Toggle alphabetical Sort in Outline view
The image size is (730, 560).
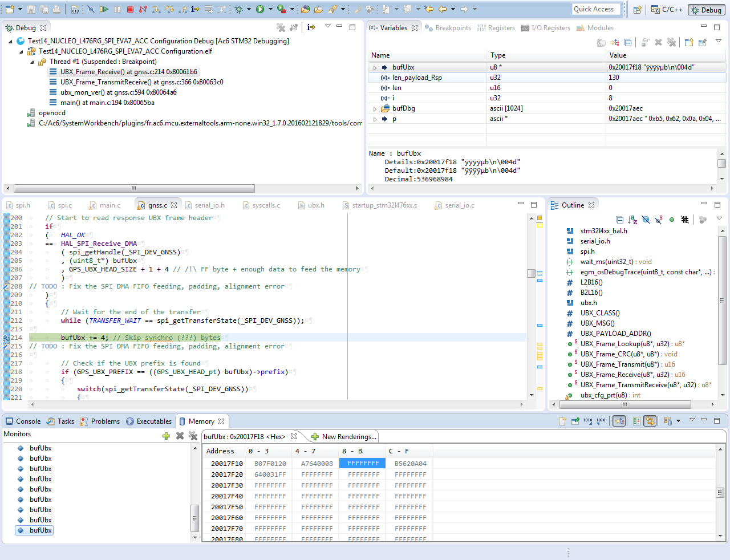click(632, 220)
